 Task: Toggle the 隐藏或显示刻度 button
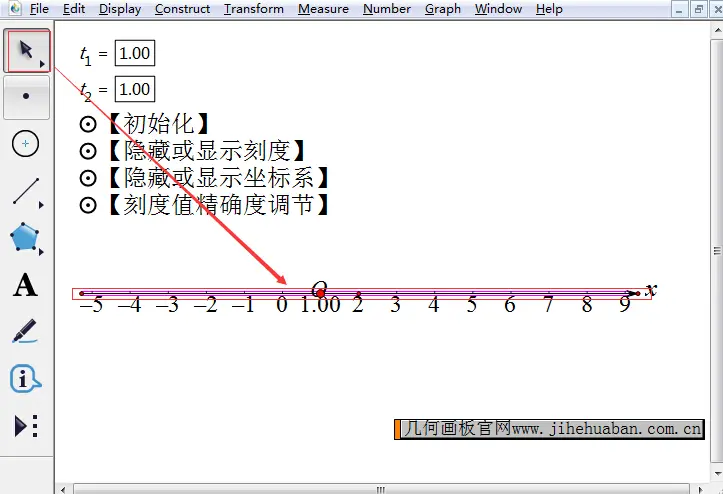click(x=88, y=151)
